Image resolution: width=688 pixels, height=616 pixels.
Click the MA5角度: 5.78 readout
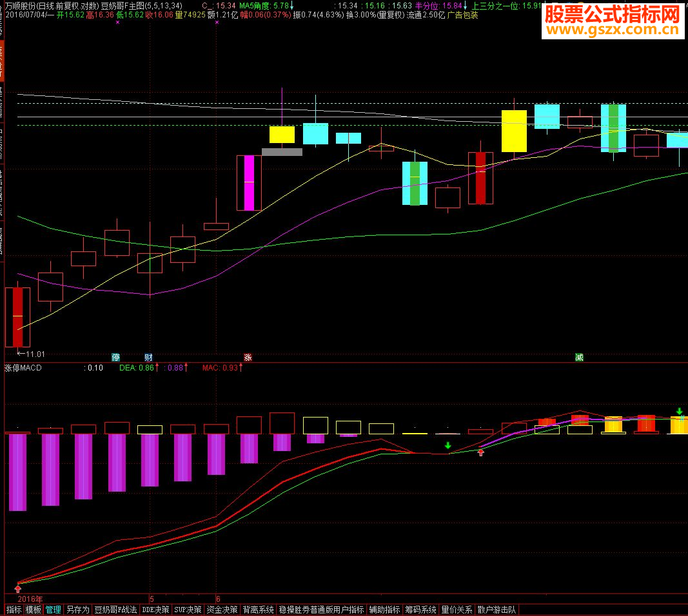(264, 6)
